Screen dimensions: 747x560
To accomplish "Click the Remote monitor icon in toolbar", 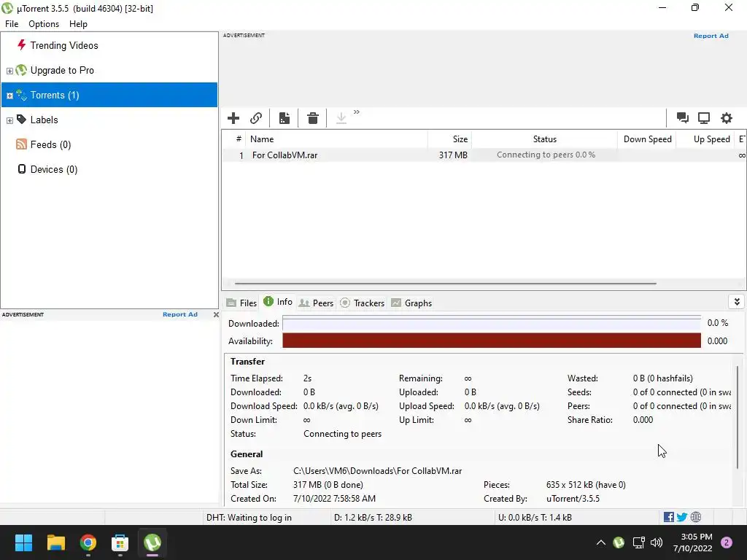I will [x=704, y=118].
